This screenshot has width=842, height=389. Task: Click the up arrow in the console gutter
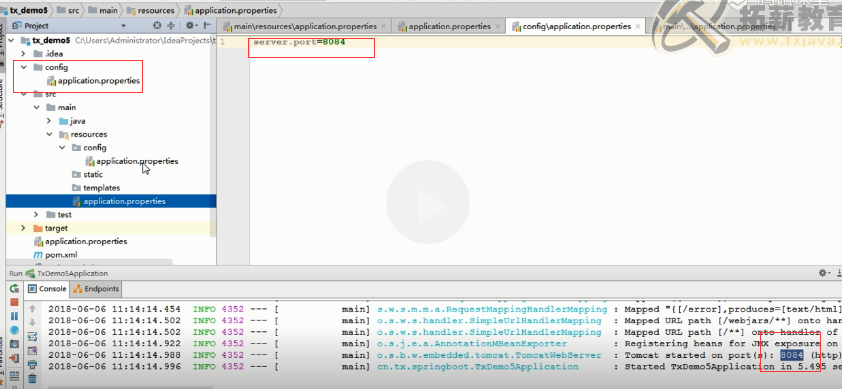(32, 308)
